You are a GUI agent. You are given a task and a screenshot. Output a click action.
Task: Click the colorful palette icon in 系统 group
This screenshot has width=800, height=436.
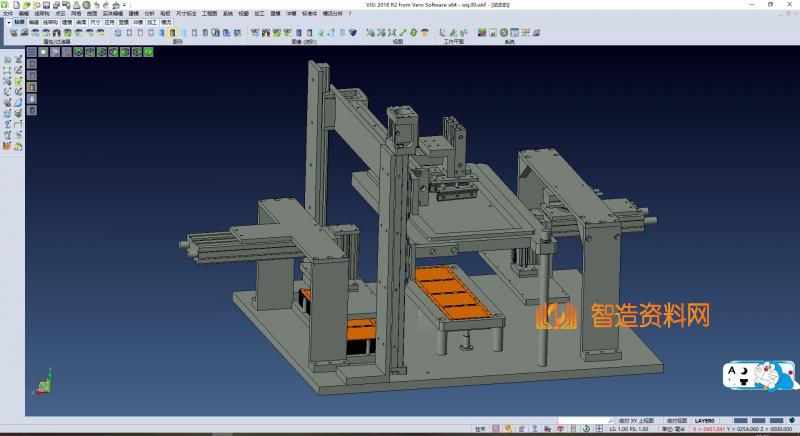[x=480, y=33]
